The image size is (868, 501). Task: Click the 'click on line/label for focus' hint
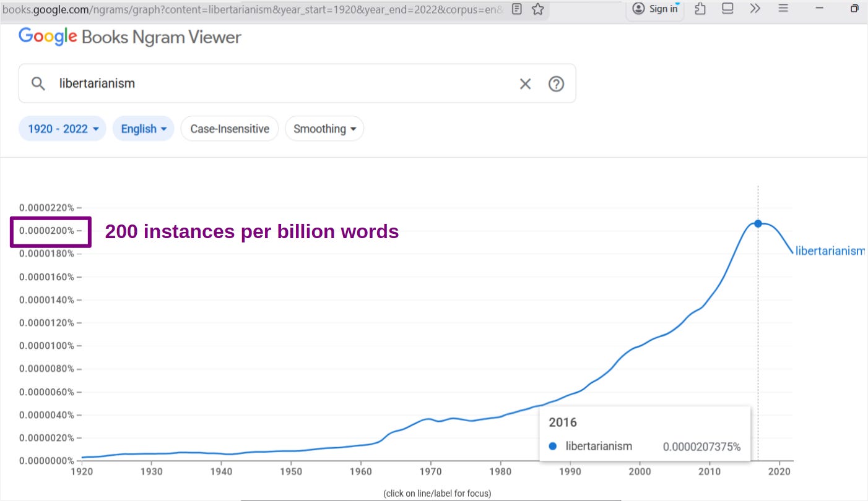437,493
